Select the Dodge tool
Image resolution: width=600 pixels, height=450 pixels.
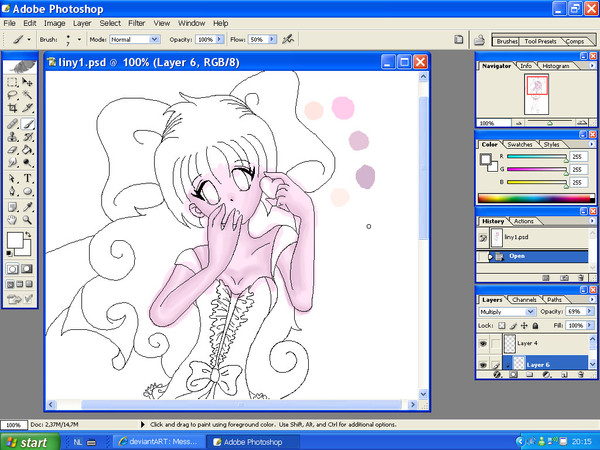27,162
